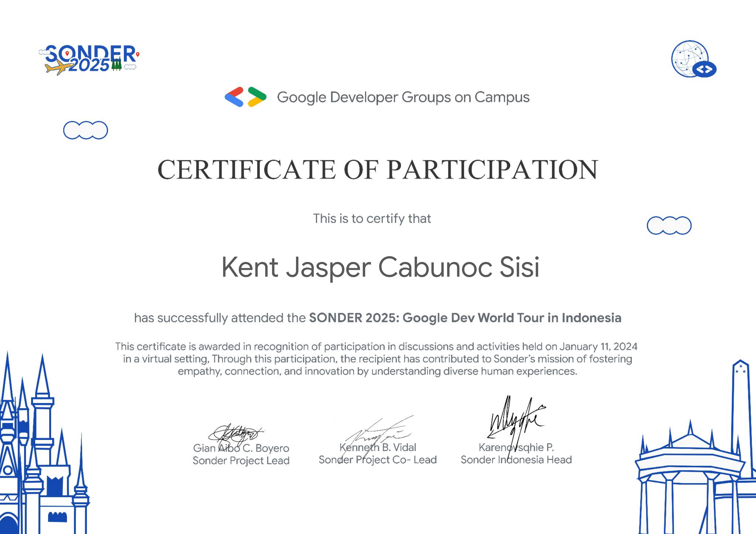The height and width of the screenshot is (534, 756).
Task: Select the name "Kenneth B. Vidal"
Action: (x=378, y=447)
